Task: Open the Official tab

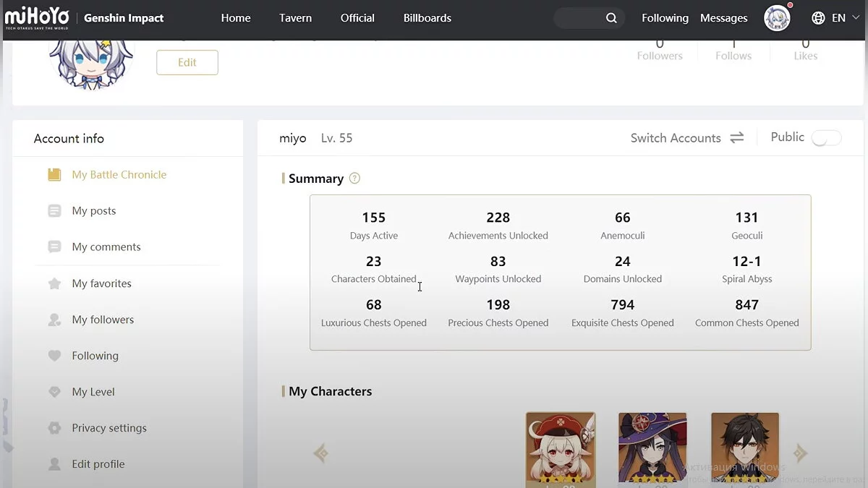Action: pos(357,18)
